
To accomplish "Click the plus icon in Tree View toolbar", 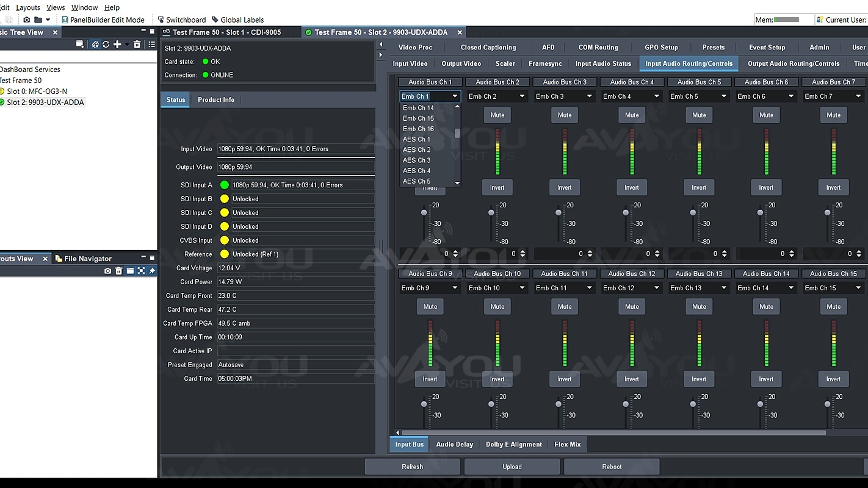I will [117, 45].
